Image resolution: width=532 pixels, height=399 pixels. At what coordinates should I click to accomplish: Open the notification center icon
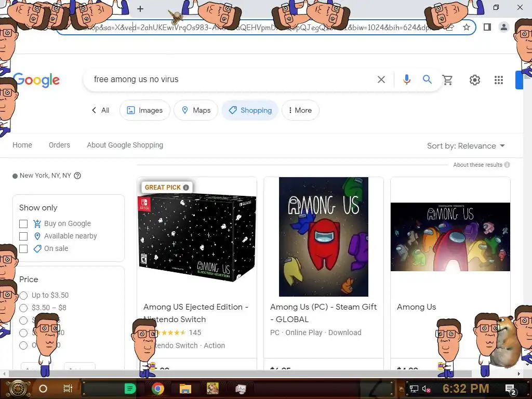pos(510,389)
